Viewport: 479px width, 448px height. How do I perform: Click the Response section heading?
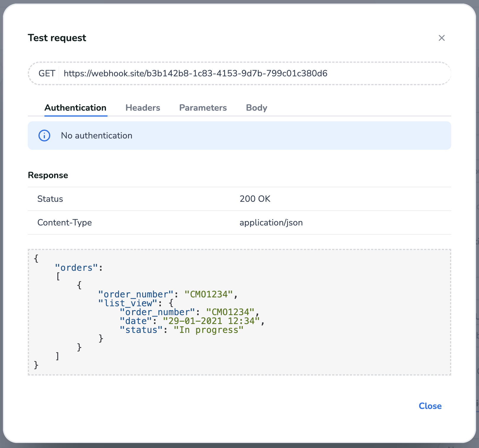click(48, 175)
